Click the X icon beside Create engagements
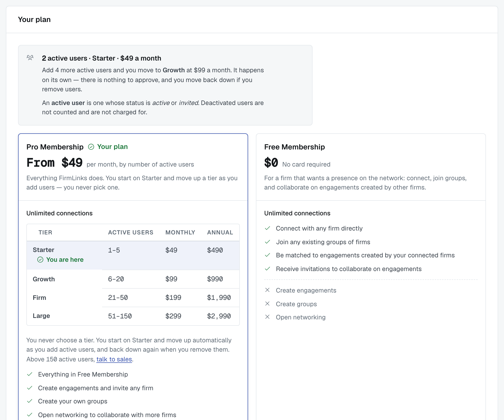 (x=267, y=290)
